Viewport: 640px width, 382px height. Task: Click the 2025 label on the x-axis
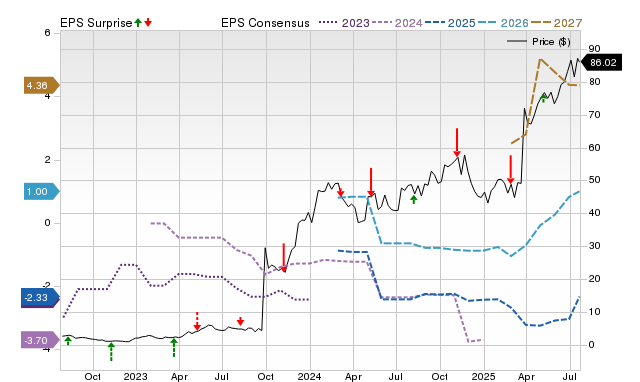click(x=483, y=376)
